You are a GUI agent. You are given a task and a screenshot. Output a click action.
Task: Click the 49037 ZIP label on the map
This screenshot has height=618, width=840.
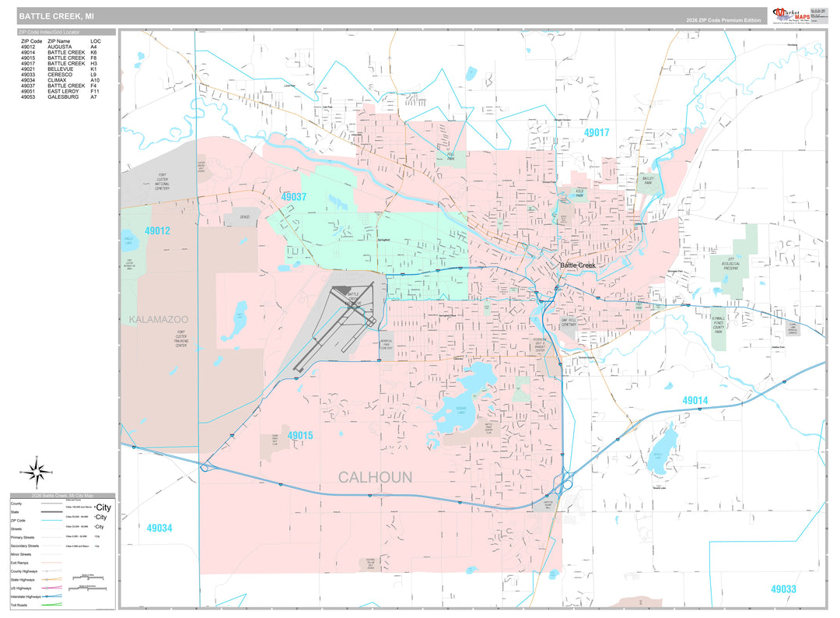293,197
